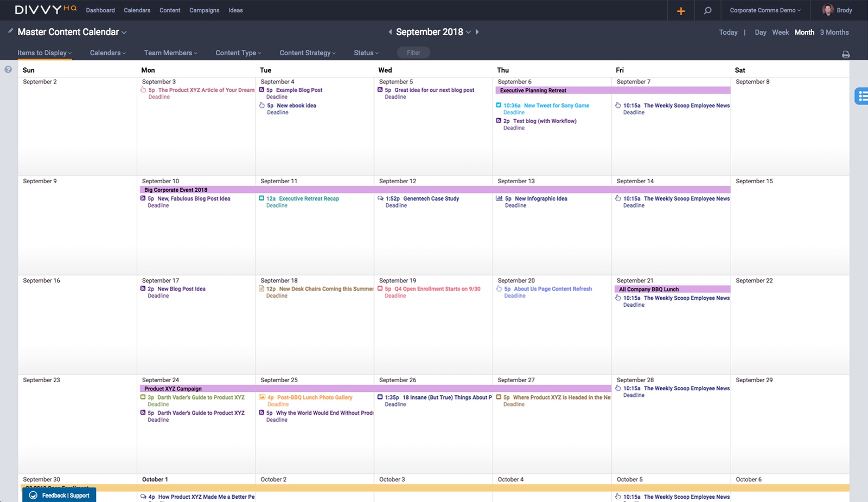Open search using the magnifier icon
Viewport: 868px width, 502px height.
(707, 10)
